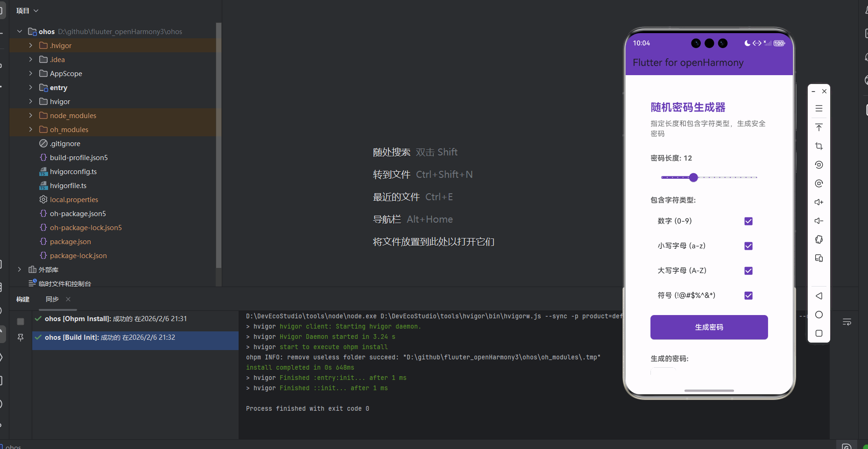
Task: Toggle the 大写字母 (A-Z) checkbox
Action: click(x=748, y=271)
